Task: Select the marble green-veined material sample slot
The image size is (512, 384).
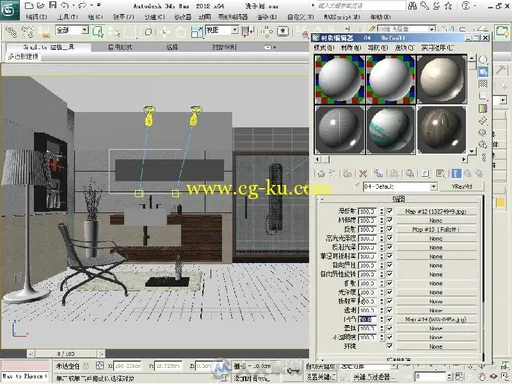Action: 390,130
